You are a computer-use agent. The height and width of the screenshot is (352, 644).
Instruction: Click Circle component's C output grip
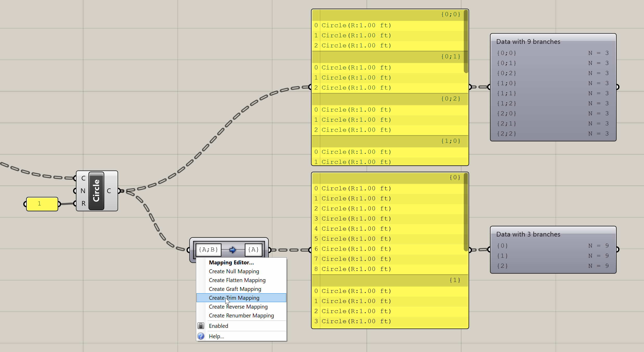pos(119,191)
